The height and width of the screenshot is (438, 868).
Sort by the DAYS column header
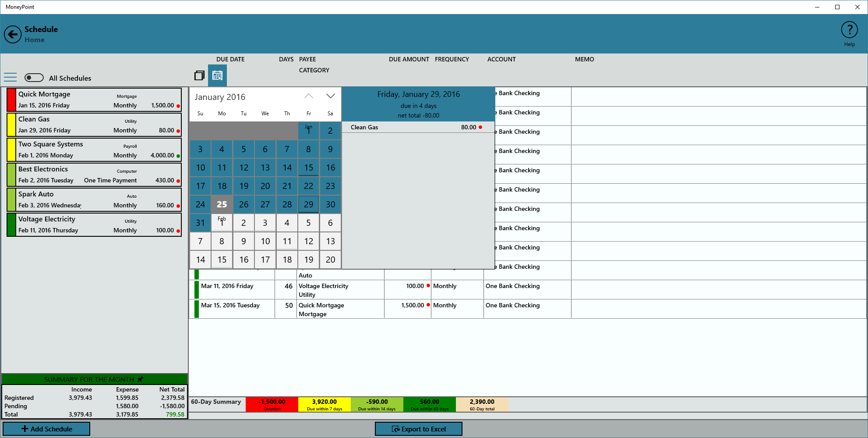[286, 59]
